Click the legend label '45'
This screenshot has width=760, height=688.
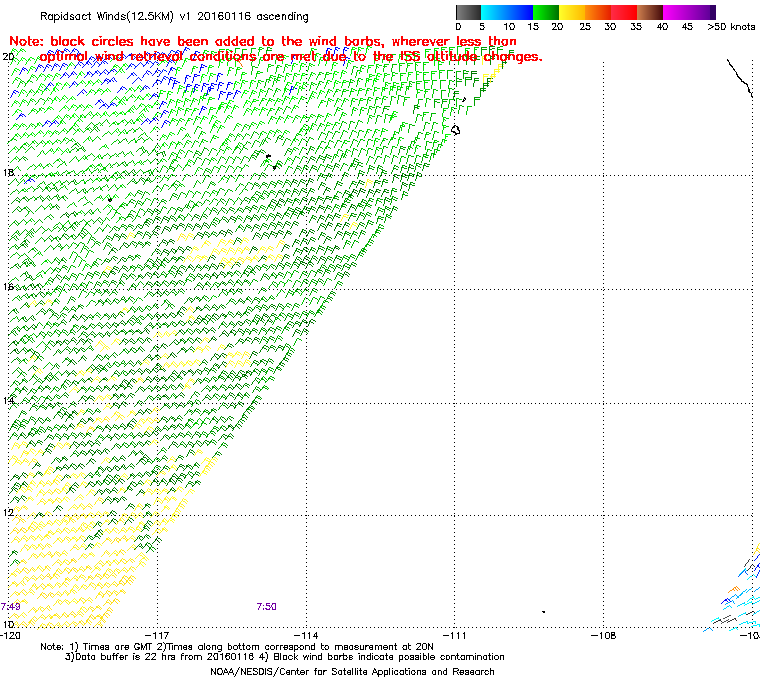click(x=687, y=27)
